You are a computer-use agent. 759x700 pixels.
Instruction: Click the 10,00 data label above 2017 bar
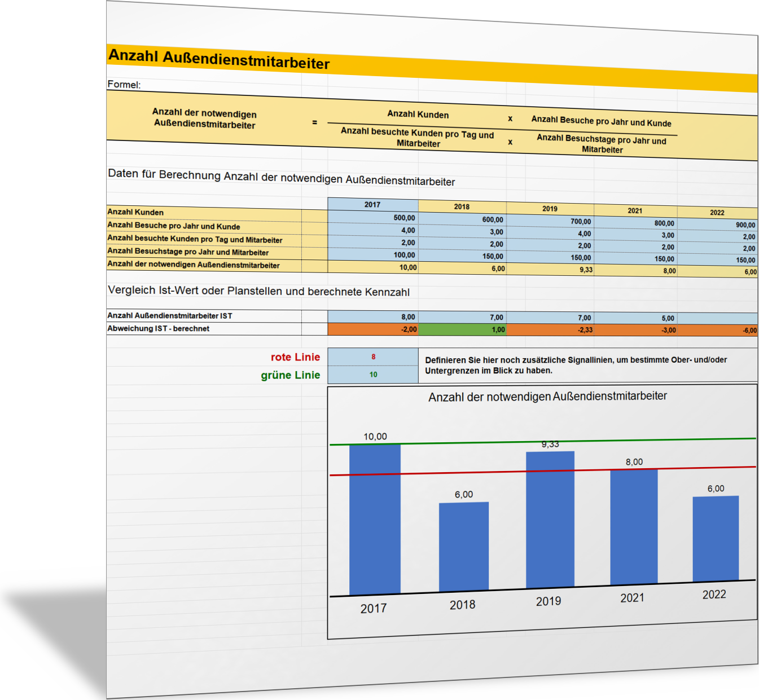(375, 437)
